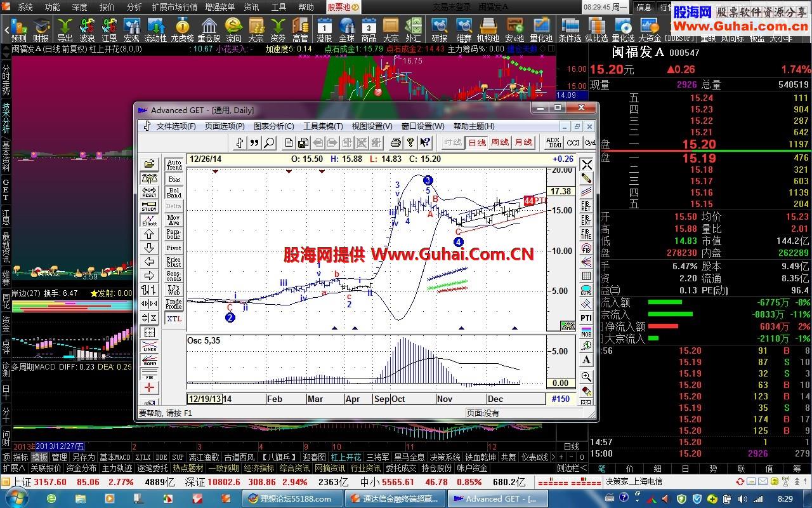The width and height of the screenshot is (812, 508).
Task: Click the print icon in Advanced GET toolbar
Action: pos(396,143)
